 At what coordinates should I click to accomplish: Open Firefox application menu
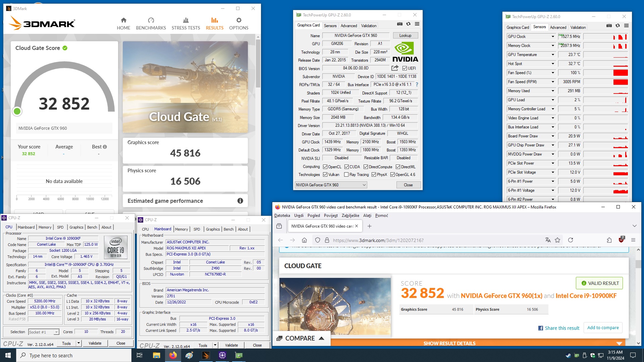pyautogui.click(x=633, y=240)
